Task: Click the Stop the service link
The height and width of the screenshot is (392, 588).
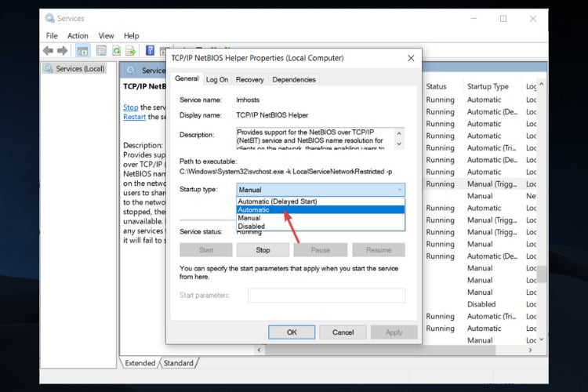Action: coord(130,107)
